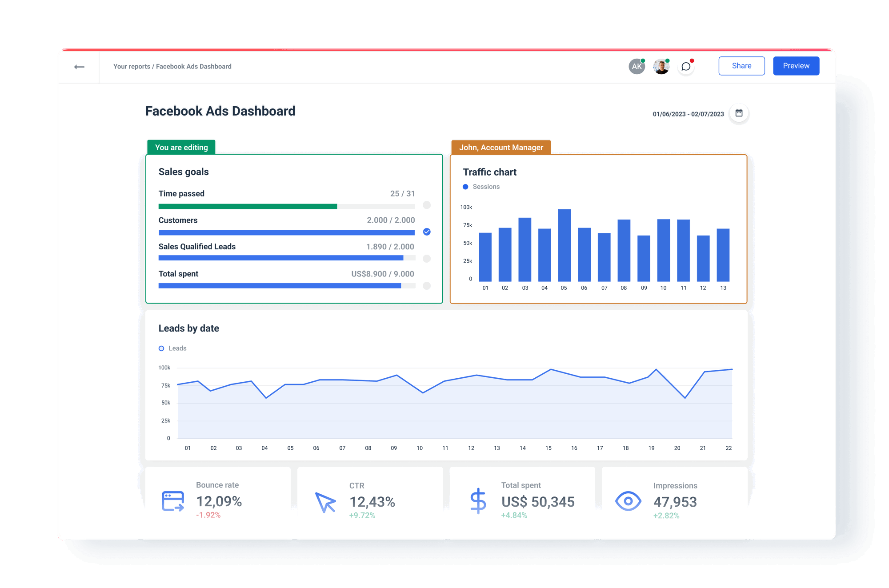Click Your reports in the breadcrumb
Viewport: 889px width, 588px height.
(132, 66)
